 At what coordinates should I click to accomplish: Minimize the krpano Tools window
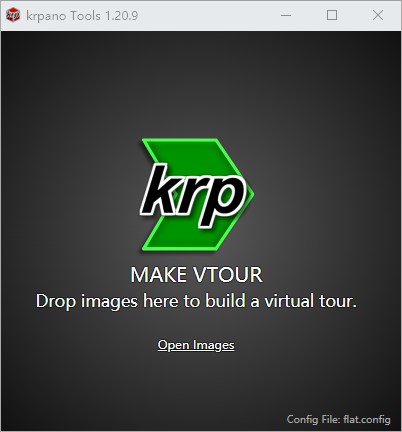point(286,15)
